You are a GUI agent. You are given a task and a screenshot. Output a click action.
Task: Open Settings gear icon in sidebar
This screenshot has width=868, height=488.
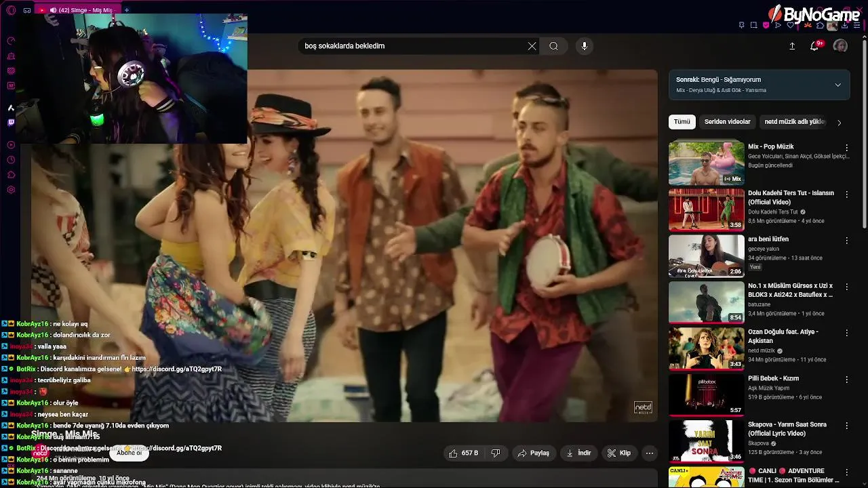(11, 189)
